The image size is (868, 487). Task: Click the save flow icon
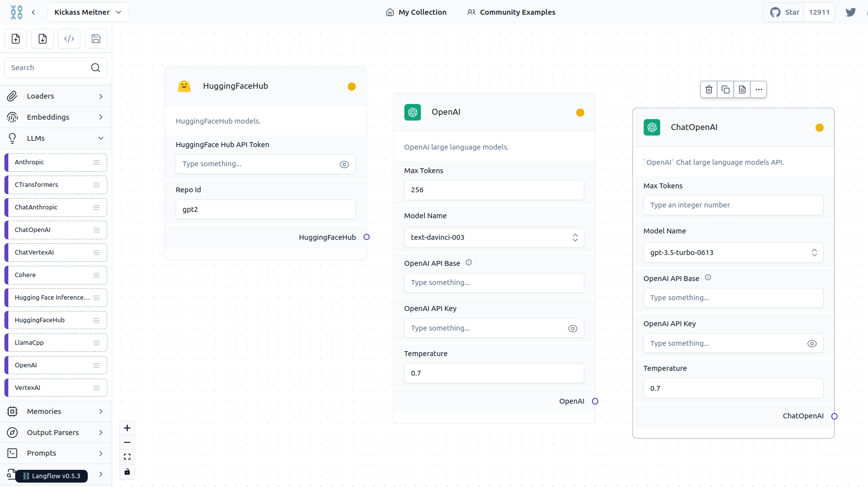point(96,39)
